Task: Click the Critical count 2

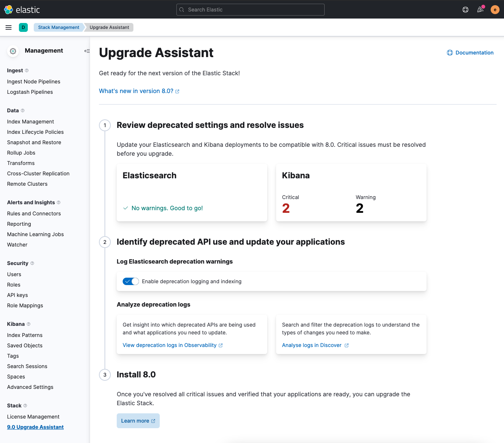Action: point(286,208)
